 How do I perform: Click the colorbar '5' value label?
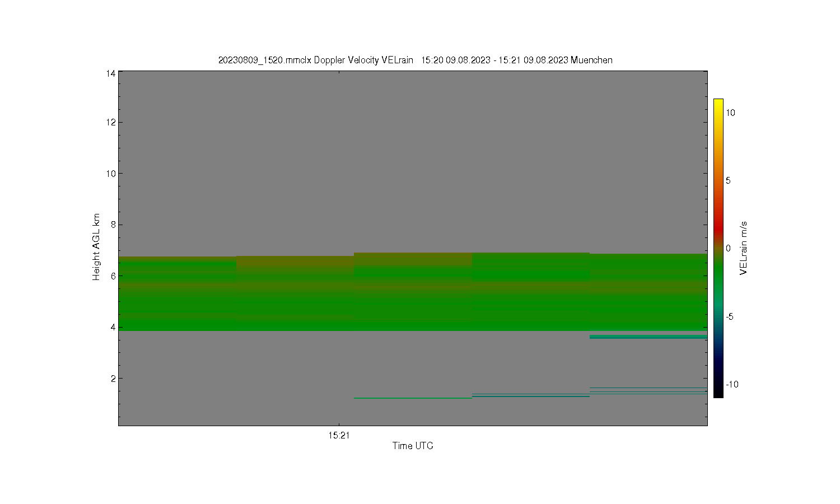tap(728, 180)
